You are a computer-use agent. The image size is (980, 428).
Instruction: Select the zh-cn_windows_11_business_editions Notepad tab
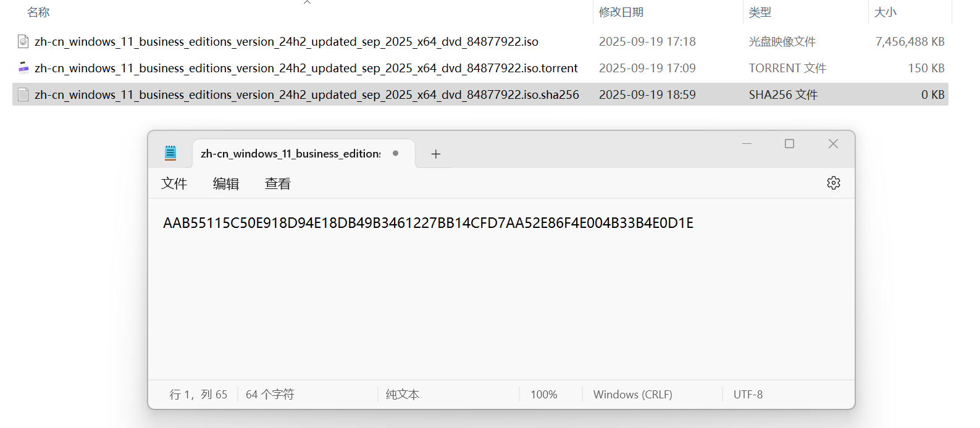[x=291, y=154]
